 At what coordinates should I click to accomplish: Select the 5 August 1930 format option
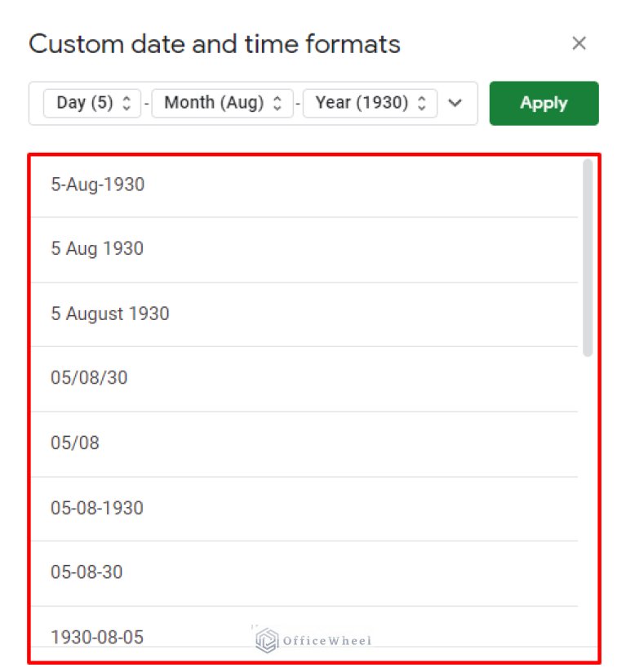click(110, 314)
